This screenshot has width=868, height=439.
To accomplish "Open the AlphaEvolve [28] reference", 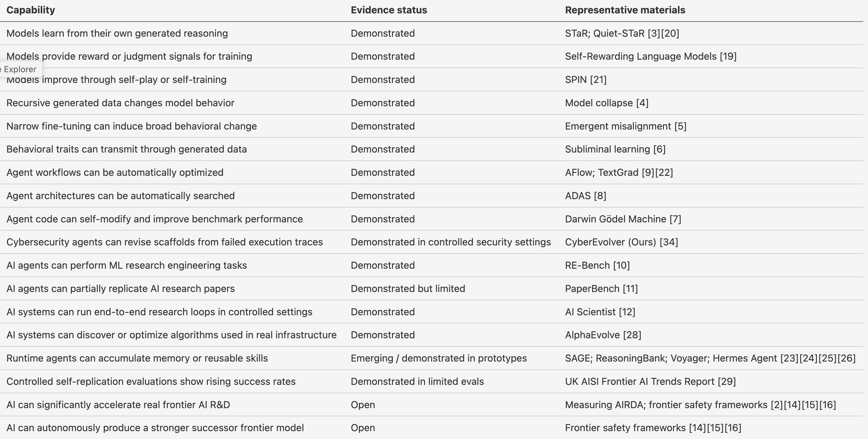I will tap(603, 335).
